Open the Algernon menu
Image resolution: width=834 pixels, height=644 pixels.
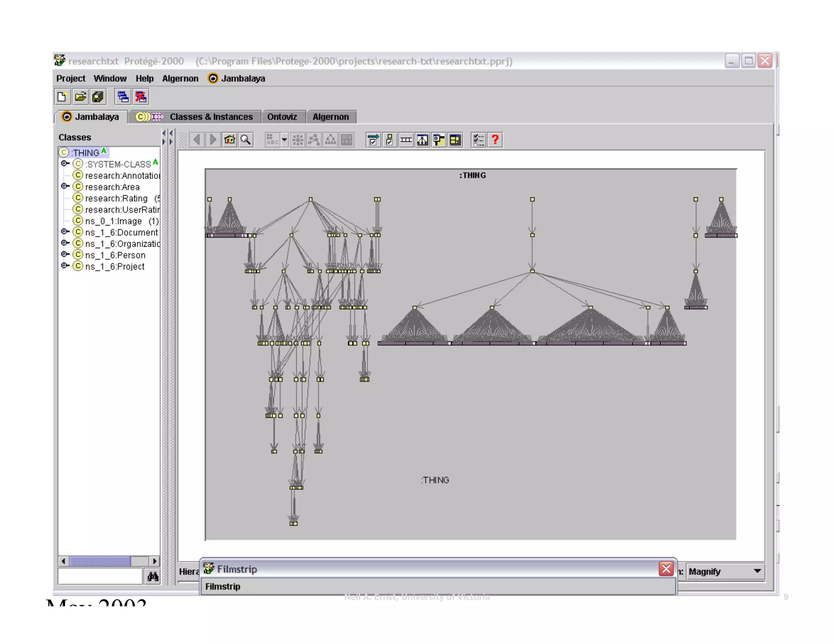click(x=180, y=79)
